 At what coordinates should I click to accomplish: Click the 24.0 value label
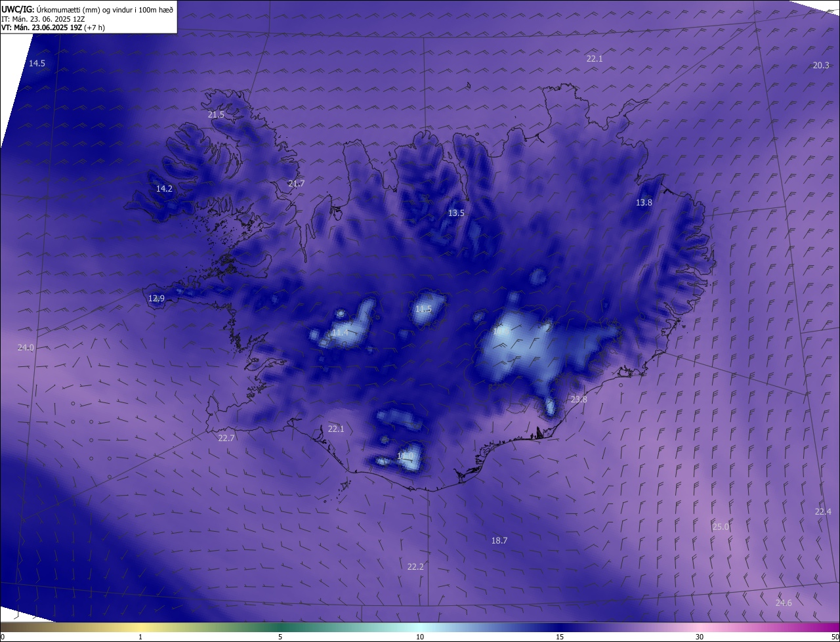pos(26,347)
